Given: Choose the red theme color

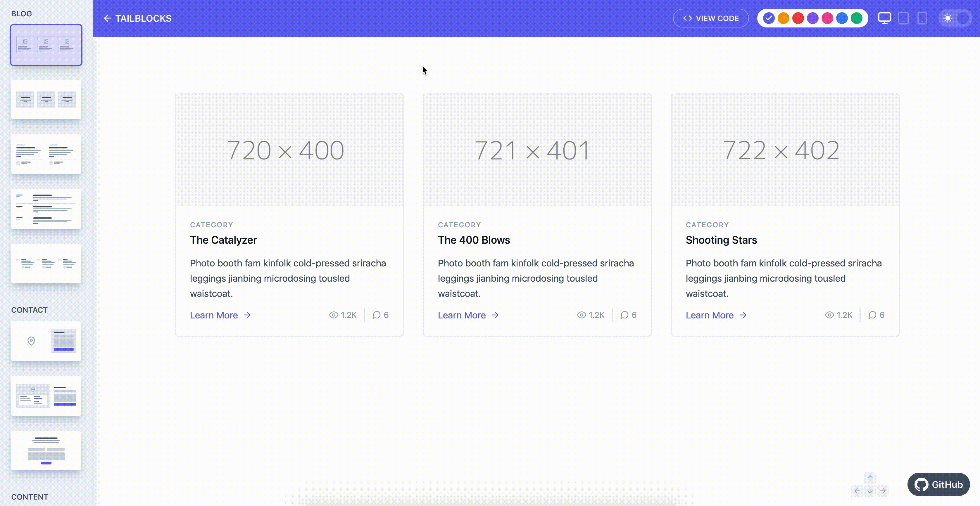Looking at the screenshot, I should [x=798, y=18].
